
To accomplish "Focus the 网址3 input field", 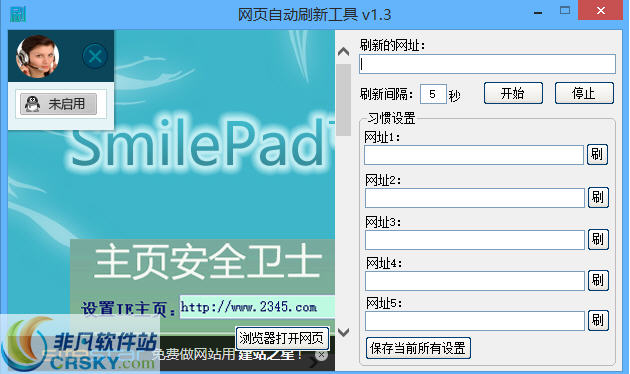I will [475, 240].
